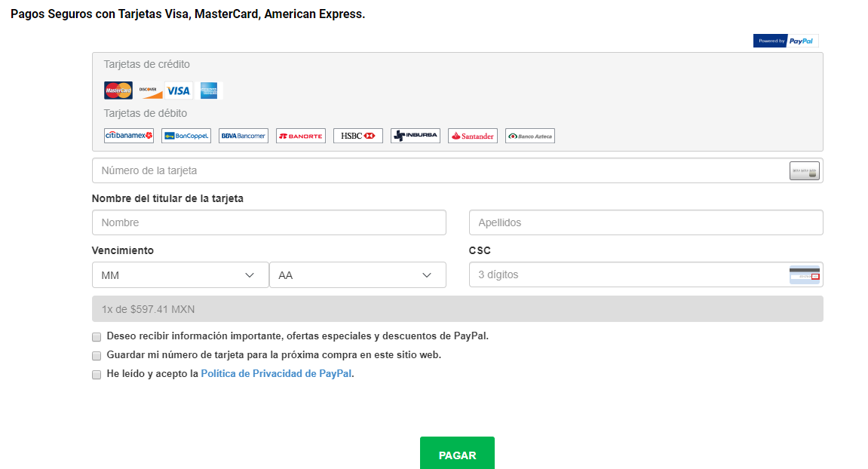Click the American Express card logo
This screenshot has width=868, height=469.
[209, 90]
